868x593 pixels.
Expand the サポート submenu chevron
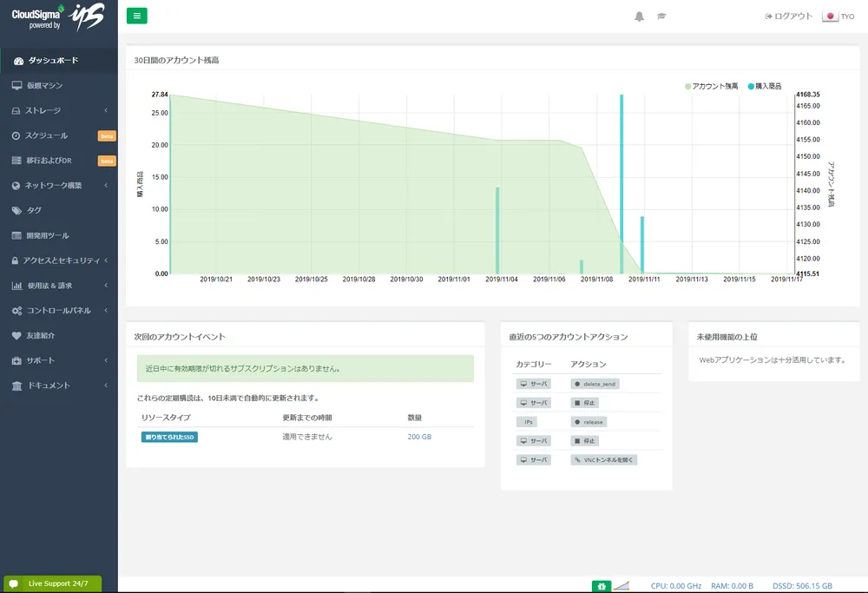point(106,360)
